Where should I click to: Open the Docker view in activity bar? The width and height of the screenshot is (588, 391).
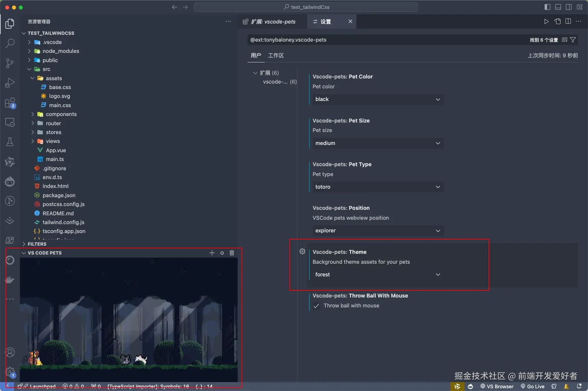point(10,280)
